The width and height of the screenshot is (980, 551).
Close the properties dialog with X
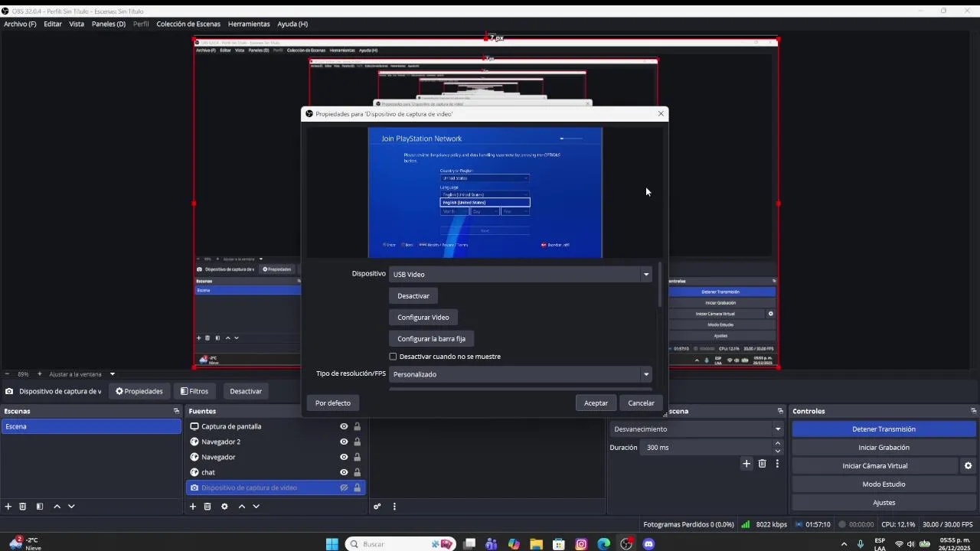[x=661, y=114]
